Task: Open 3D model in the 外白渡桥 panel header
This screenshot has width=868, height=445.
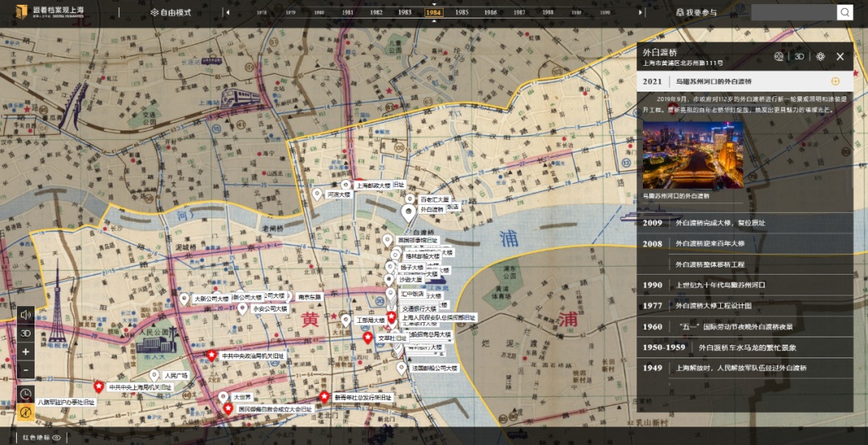Action: coord(799,56)
